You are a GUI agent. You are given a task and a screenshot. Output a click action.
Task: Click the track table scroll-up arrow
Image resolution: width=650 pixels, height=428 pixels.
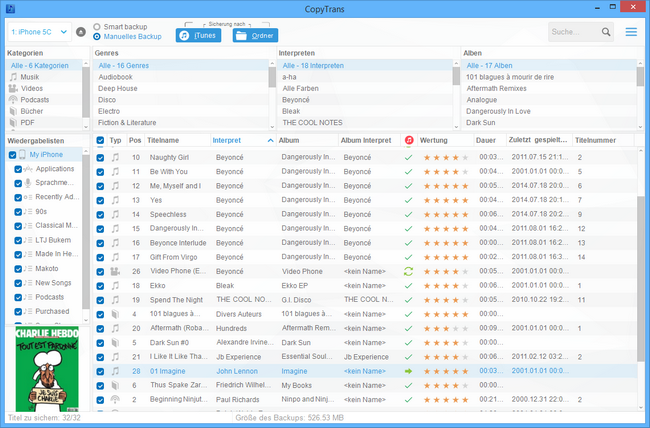[640, 151]
